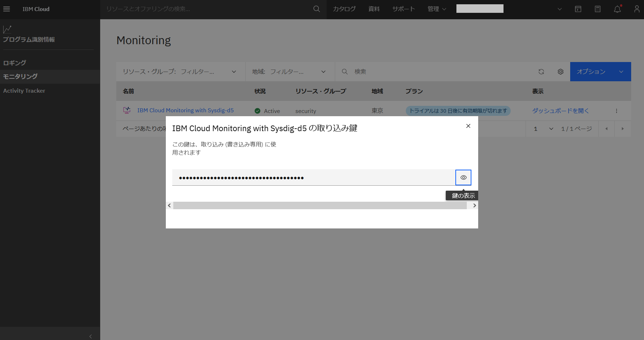Click the search magnifier icon in header
Viewport: 644px width, 340px height.
click(x=317, y=9)
